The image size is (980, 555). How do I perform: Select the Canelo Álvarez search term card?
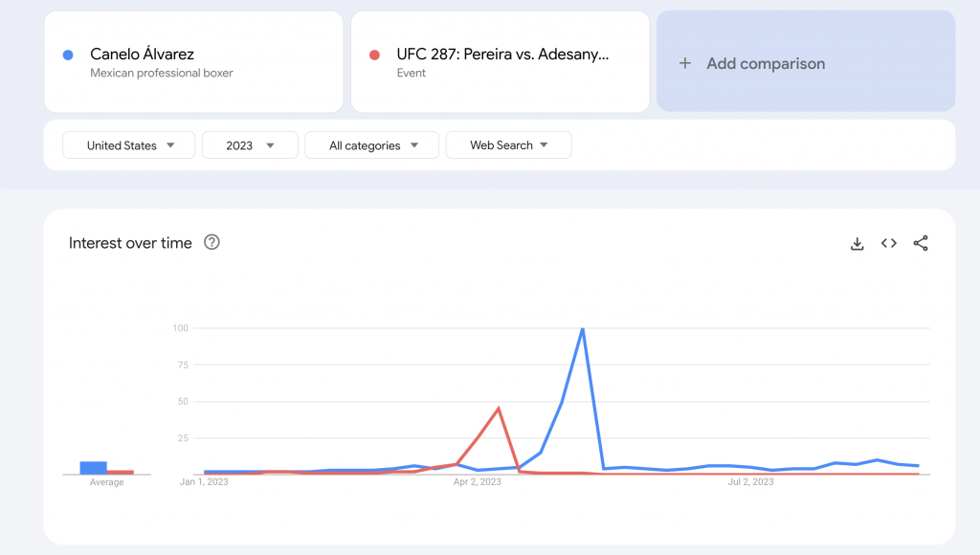pyautogui.click(x=193, y=62)
